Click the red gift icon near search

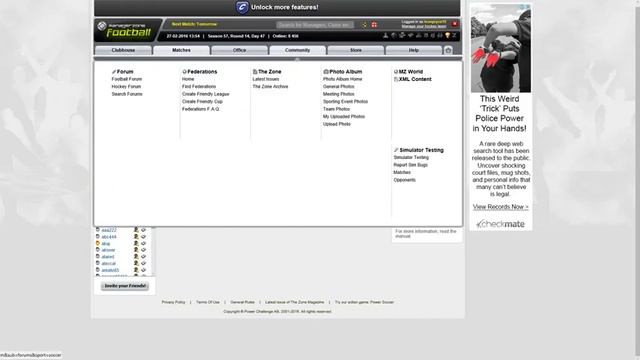pyautogui.click(x=374, y=25)
